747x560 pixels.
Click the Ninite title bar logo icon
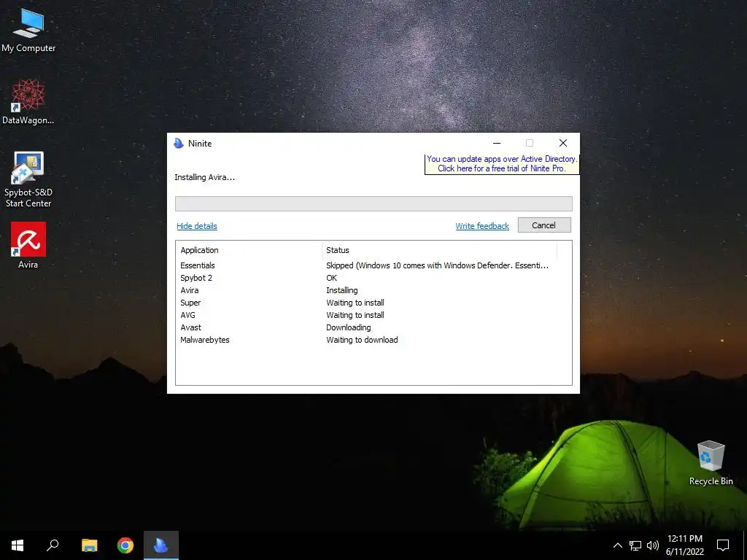click(179, 144)
